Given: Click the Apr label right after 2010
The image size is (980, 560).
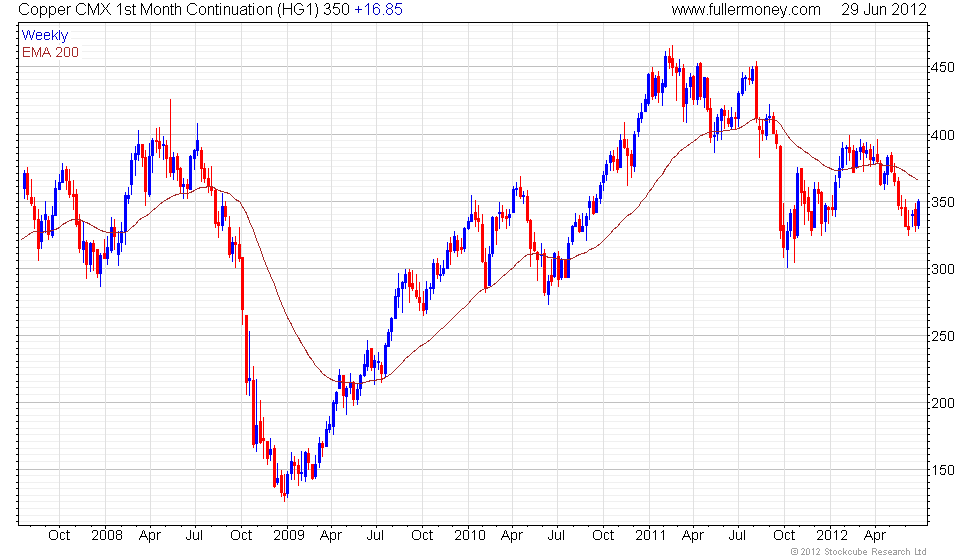Looking at the screenshot, I should [512, 536].
